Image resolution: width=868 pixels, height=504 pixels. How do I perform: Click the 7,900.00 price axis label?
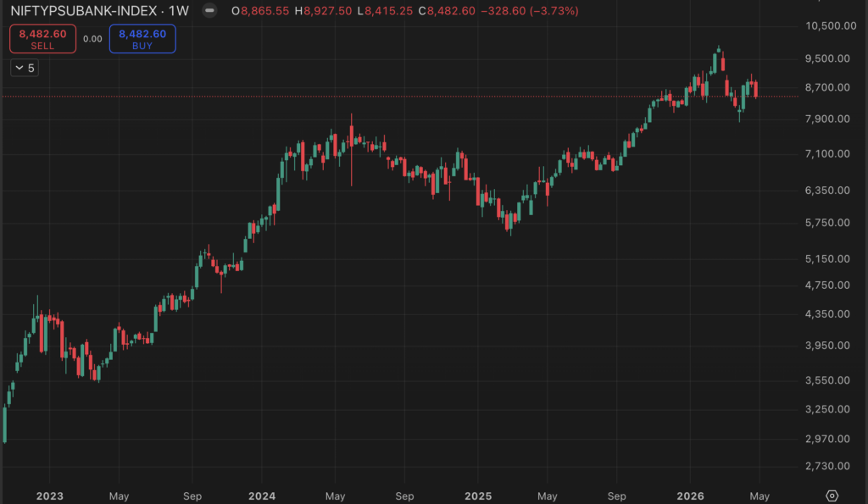coord(827,119)
